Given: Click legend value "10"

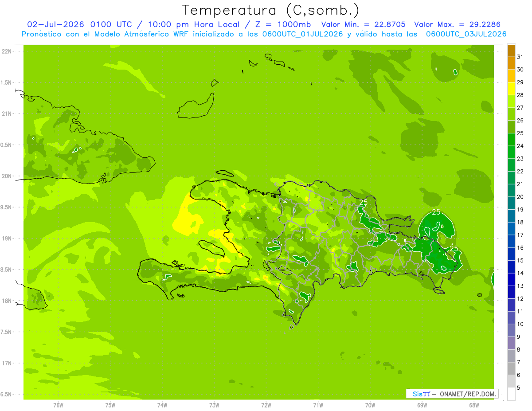Looking at the screenshot, I should [x=520, y=324].
